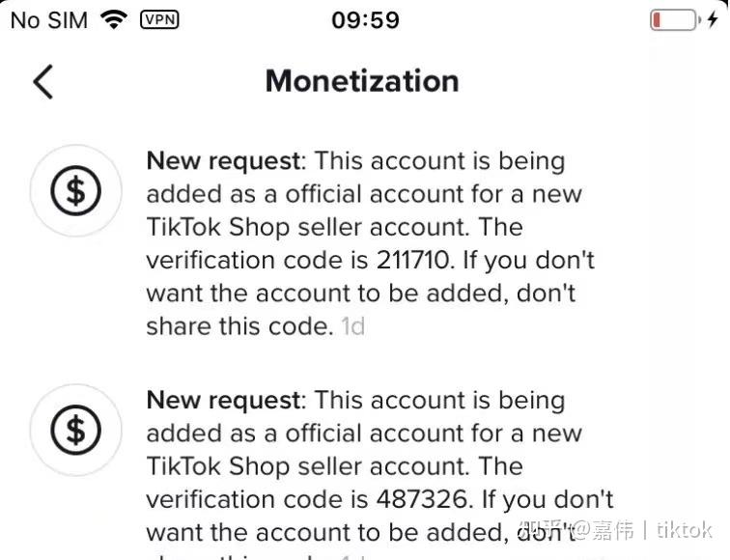
Task: Tap the 知乎 watermark at bottom right
Action: point(541,529)
